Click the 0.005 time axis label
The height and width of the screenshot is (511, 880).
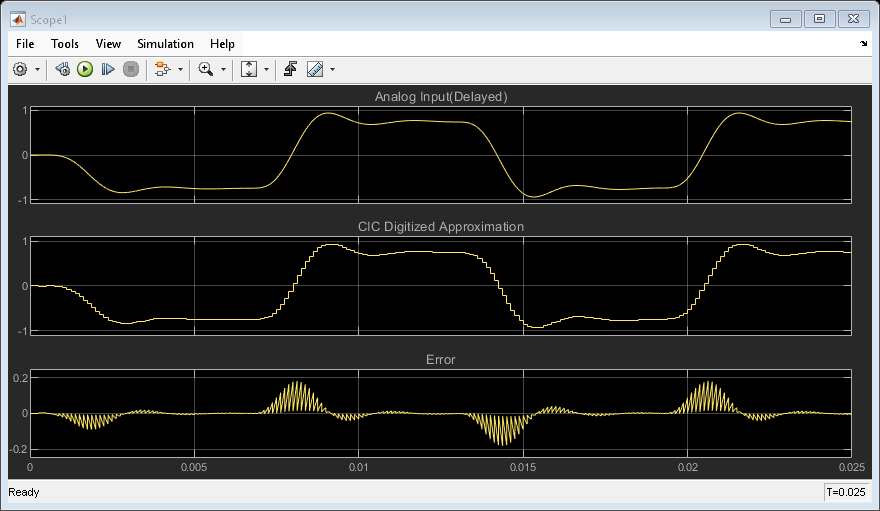coord(194,467)
